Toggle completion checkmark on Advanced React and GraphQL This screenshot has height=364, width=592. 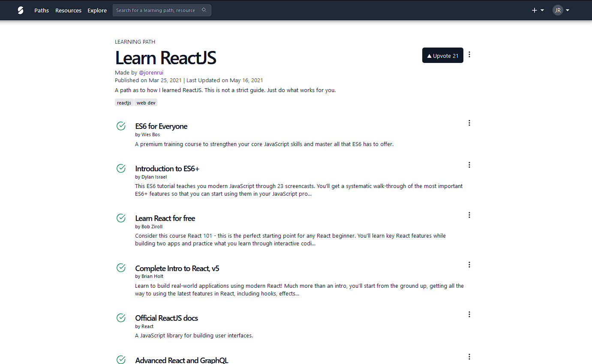point(120,360)
